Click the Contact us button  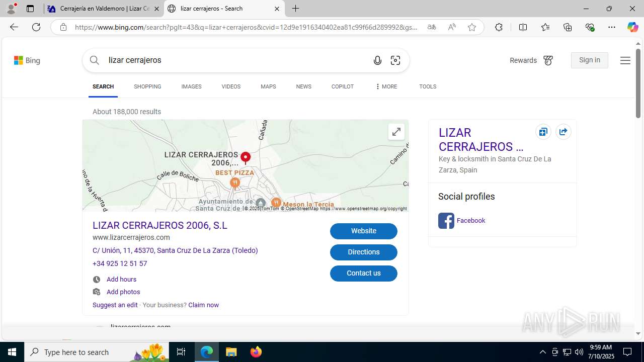364,274
